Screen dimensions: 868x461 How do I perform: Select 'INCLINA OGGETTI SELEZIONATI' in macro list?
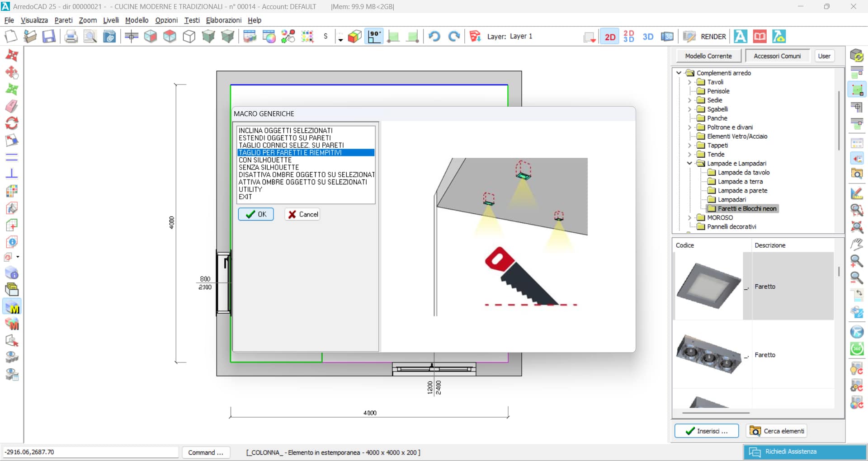click(306, 131)
